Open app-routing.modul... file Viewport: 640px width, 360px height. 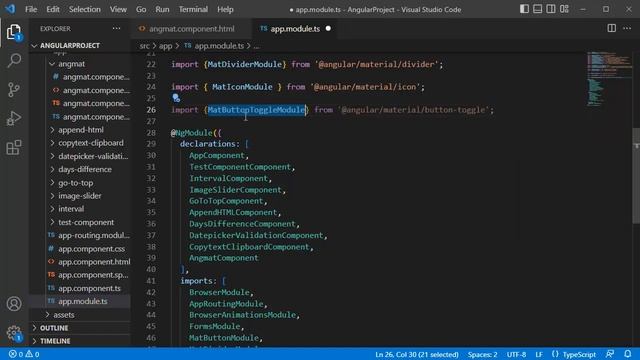click(x=79, y=236)
